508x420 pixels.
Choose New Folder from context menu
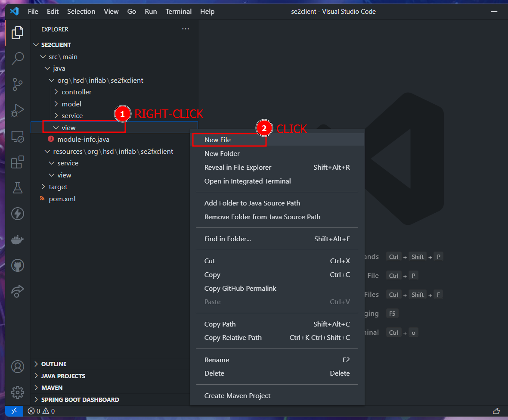tap(277, 154)
